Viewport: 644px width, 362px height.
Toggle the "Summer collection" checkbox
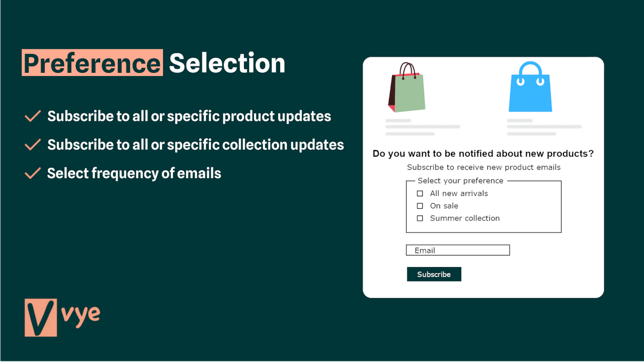pos(420,218)
